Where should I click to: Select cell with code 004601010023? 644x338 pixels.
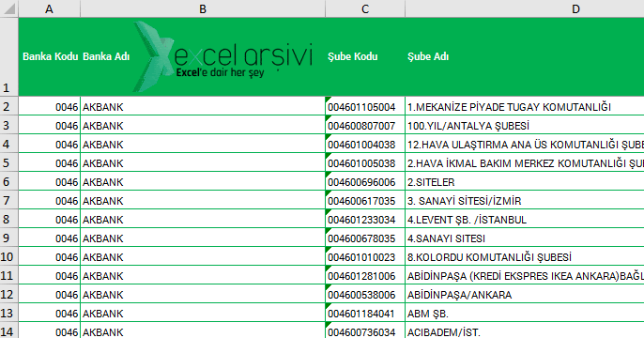pos(365,256)
